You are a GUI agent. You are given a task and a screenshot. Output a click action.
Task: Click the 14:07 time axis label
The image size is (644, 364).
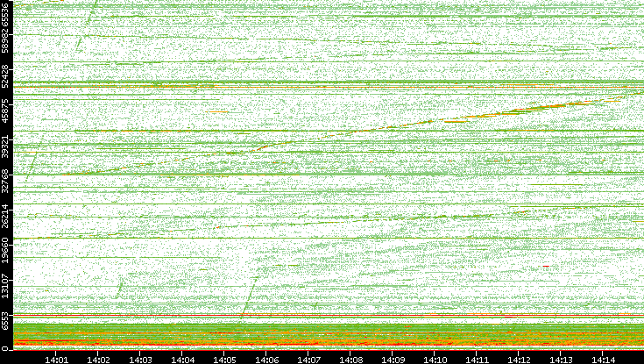tap(308, 359)
